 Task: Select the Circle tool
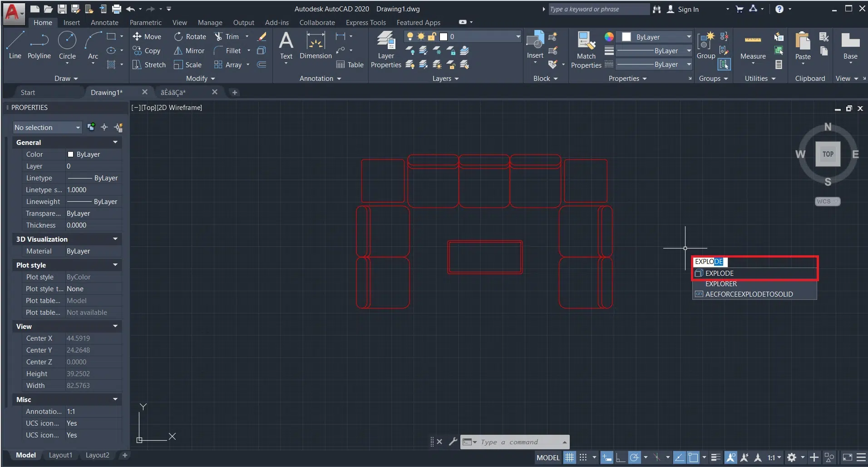pos(67,45)
